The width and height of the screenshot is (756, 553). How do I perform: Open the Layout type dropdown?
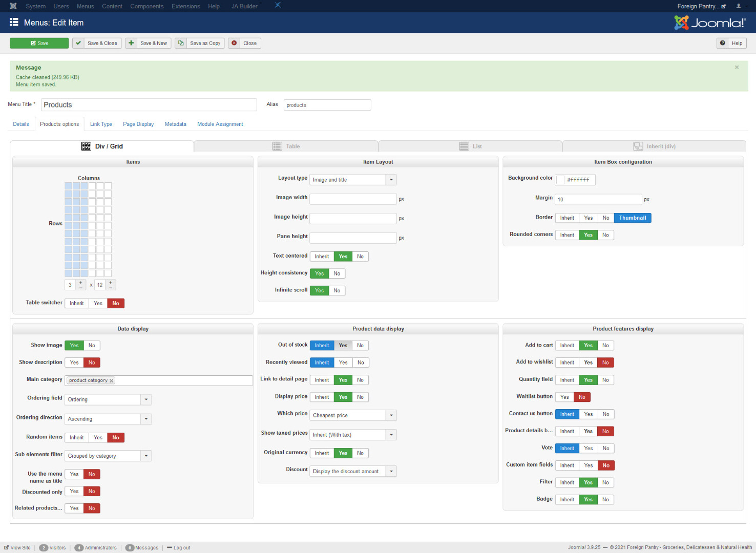click(391, 180)
